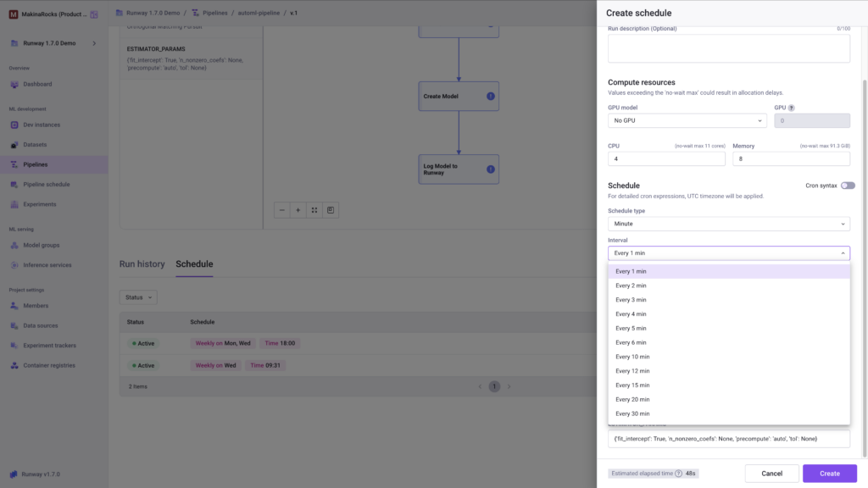This screenshot has height=488, width=868.
Task: Click the Create button
Action: tap(829, 474)
